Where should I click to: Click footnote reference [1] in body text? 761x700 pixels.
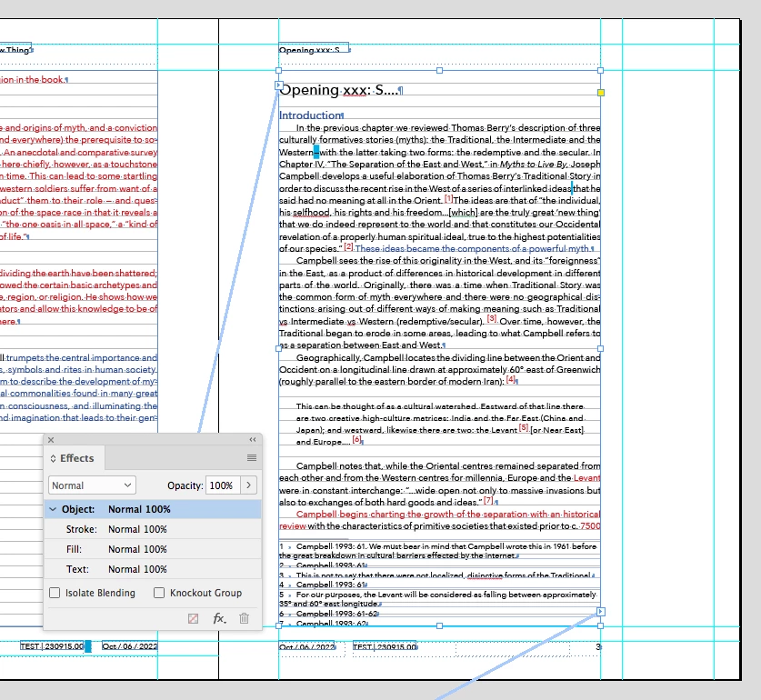(x=448, y=198)
